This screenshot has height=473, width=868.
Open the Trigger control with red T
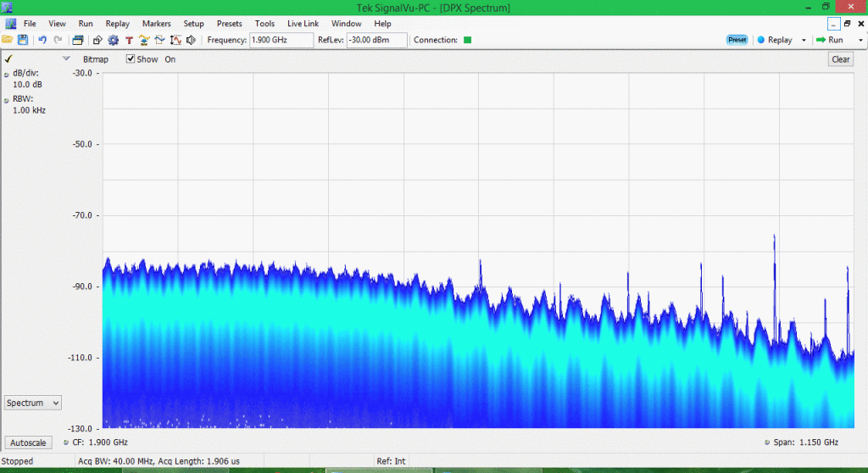129,40
